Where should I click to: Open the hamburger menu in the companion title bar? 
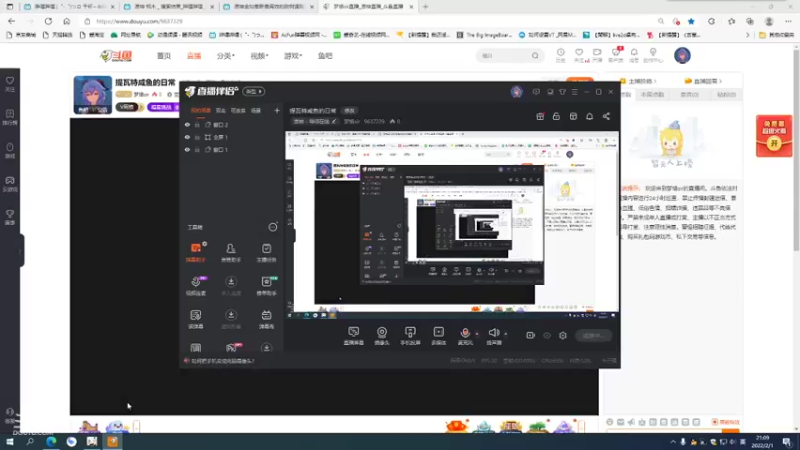pyautogui.click(x=574, y=92)
